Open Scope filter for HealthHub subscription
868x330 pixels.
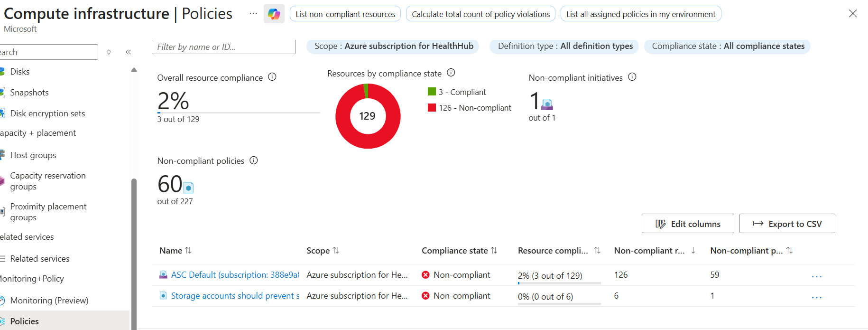tap(393, 46)
